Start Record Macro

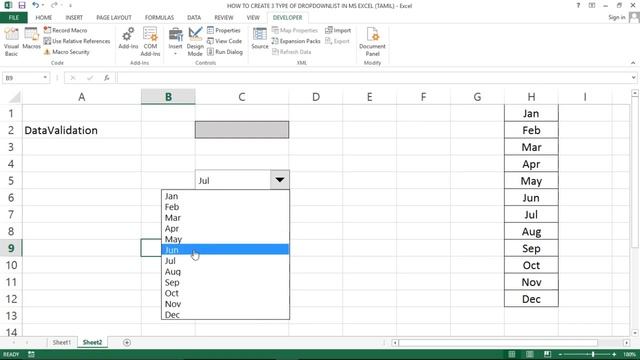65,30
